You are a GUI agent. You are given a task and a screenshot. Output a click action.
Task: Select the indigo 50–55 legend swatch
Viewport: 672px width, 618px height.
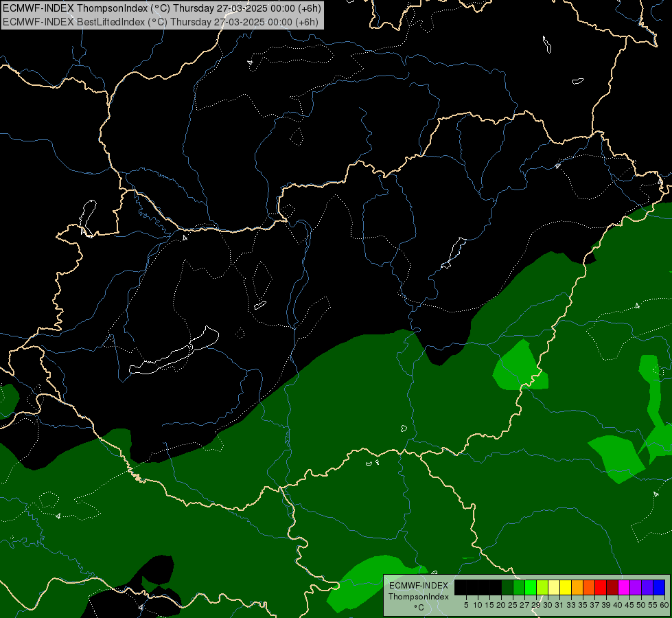(647, 587)
